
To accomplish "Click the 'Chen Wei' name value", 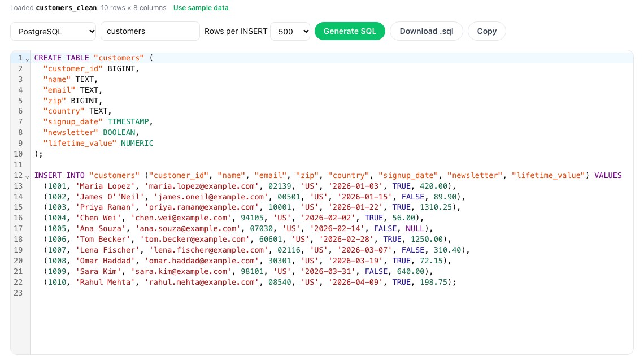I will (x=98, y=218).
